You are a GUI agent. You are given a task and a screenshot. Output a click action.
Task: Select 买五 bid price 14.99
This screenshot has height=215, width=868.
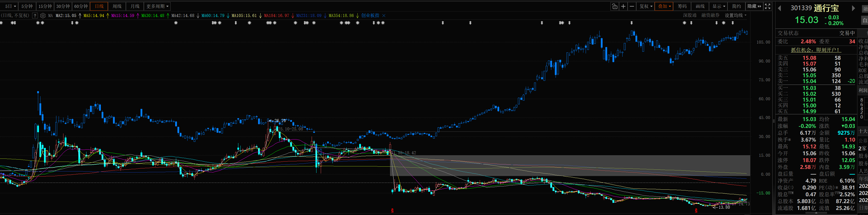point(809,111)
